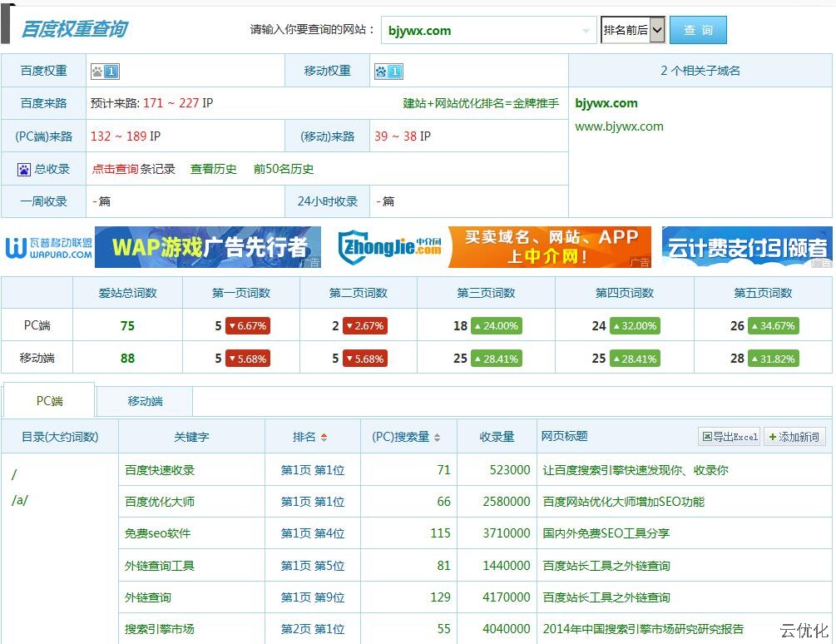Click the PC traffic estimate 132 ~ 189 IP
Screen dimensions: 836x644
[126, 136]
